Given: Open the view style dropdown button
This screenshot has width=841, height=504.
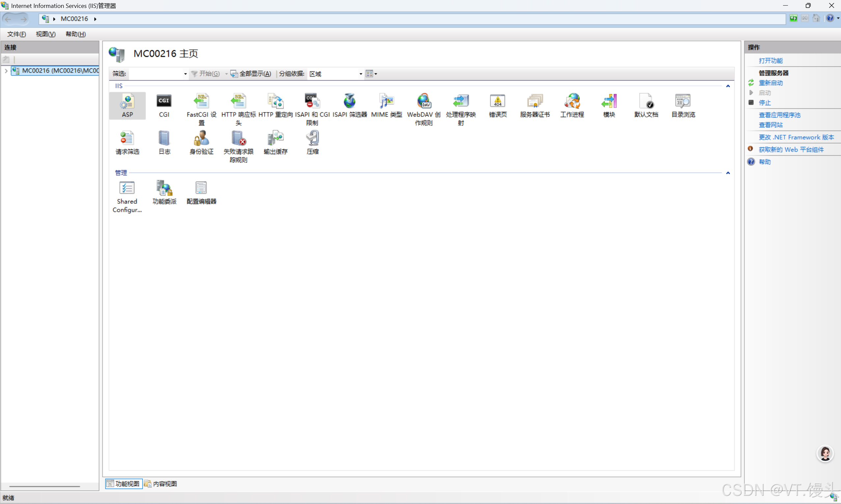Looking at the screenshot, I should 371,74.
